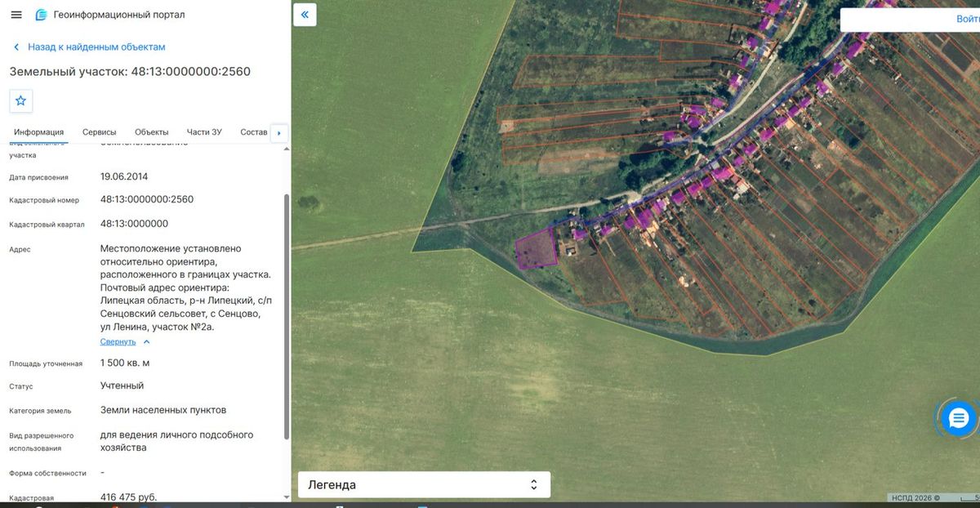The height and width of the screenshot is (508, 980).
Task: Switch to the Информация tab
Action: pyautogui.click(x=38, y=132)
